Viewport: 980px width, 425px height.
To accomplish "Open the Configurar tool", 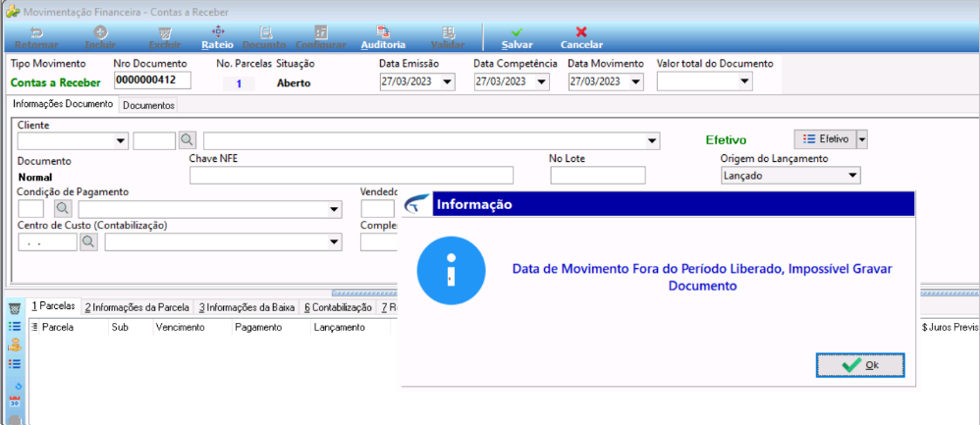I will (x=321, y=38).
